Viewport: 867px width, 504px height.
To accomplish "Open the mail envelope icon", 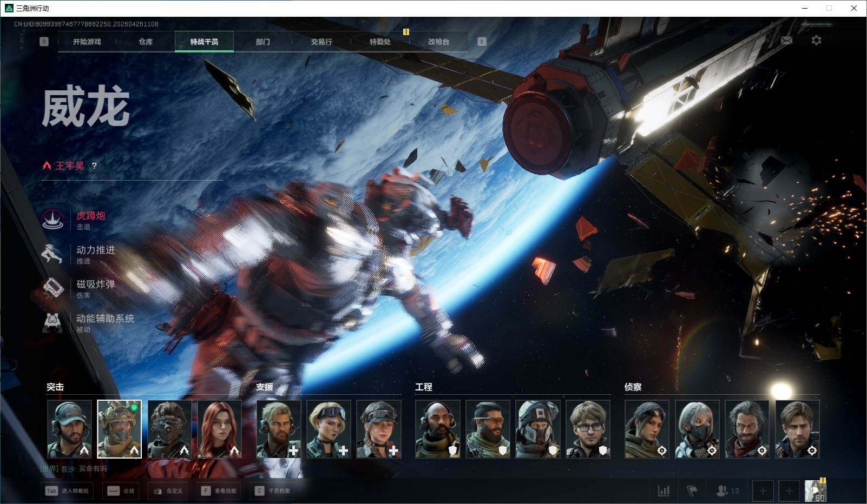I will [x=786, y=41].
